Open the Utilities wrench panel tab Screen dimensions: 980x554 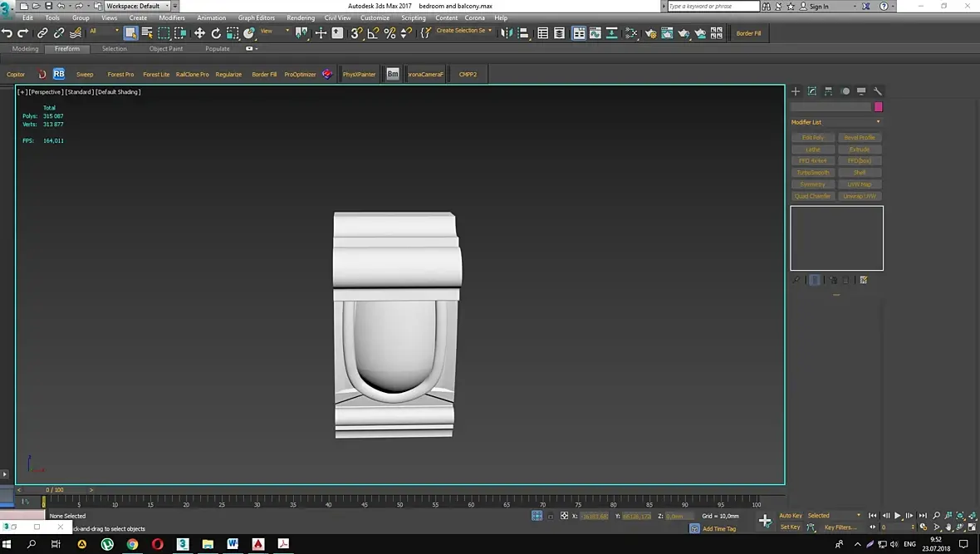(x=878, y=91)
